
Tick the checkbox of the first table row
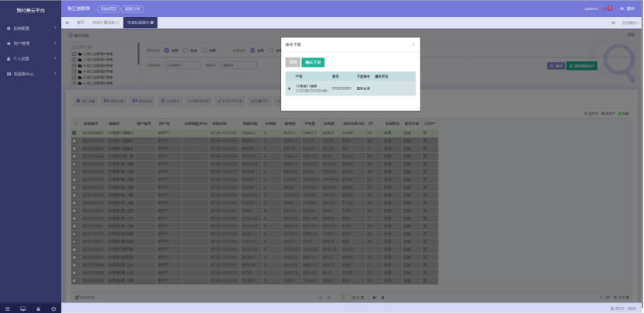click(74, 133)
